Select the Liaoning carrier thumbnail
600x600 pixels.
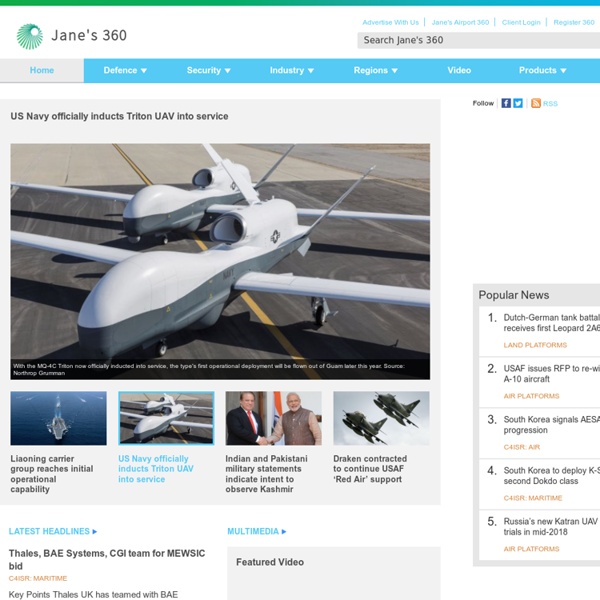point(59,418)
